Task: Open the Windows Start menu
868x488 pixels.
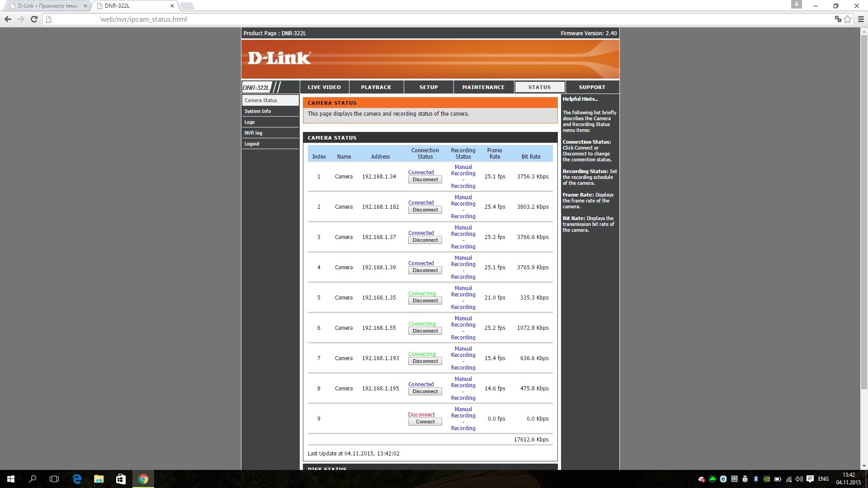Action: pos(11,479)
